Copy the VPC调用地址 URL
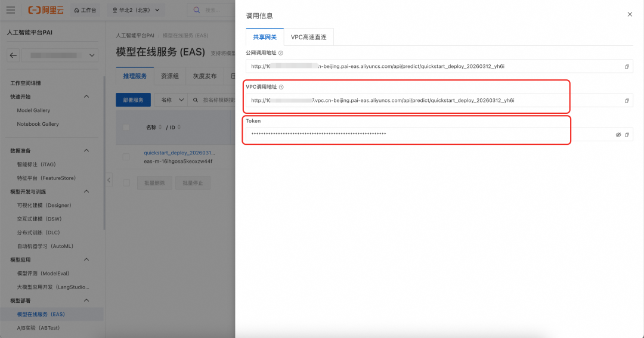Image resolution: width=644 pixels, height=338 pixels. pos(627,101)
